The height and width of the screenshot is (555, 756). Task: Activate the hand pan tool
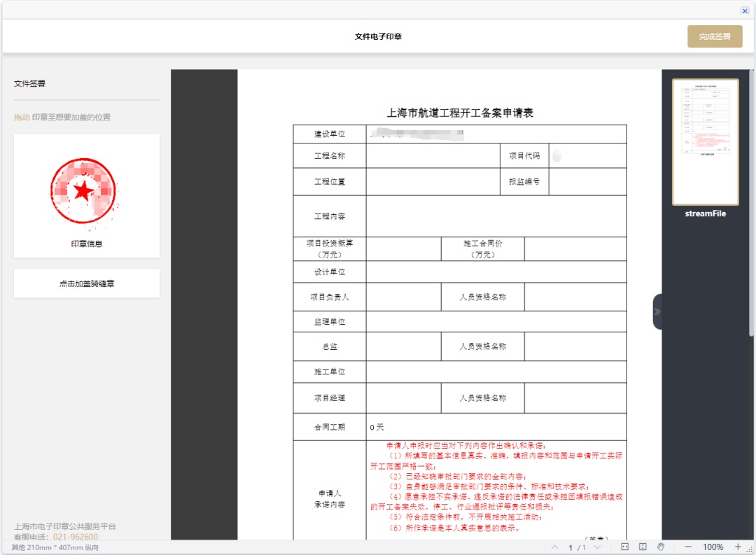661,547
